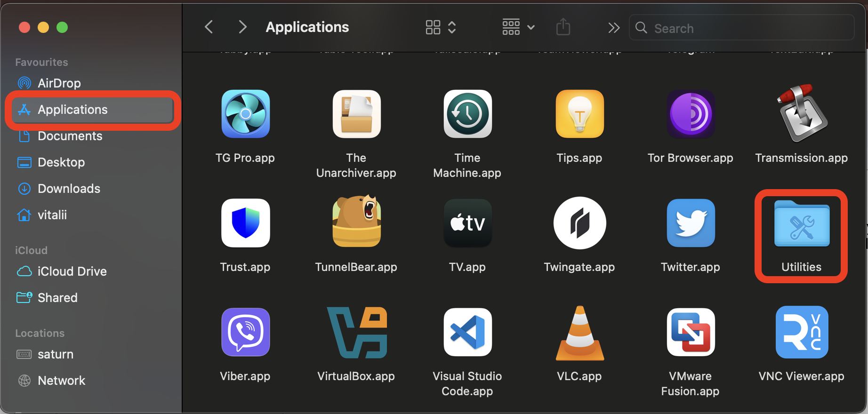Screen dimensions: 868x414
Task: Click the Trust app shield icon
Action: tap(245, 223)
